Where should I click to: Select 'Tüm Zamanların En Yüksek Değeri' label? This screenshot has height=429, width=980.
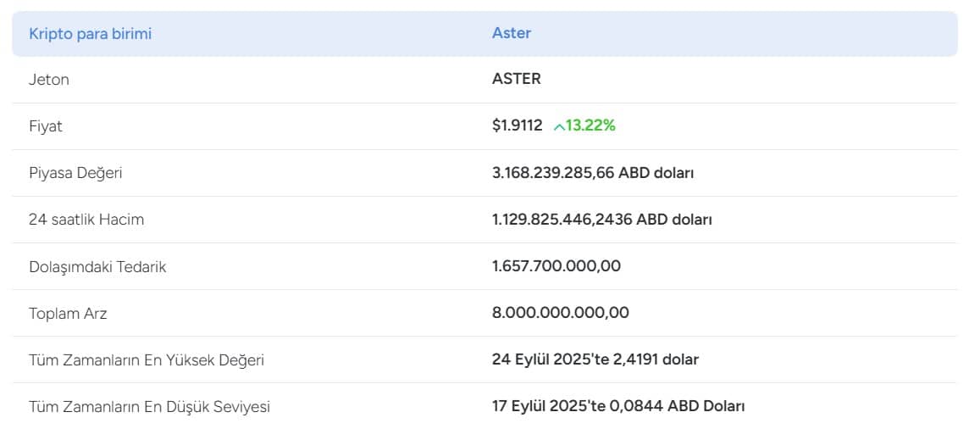coord(147,360)
